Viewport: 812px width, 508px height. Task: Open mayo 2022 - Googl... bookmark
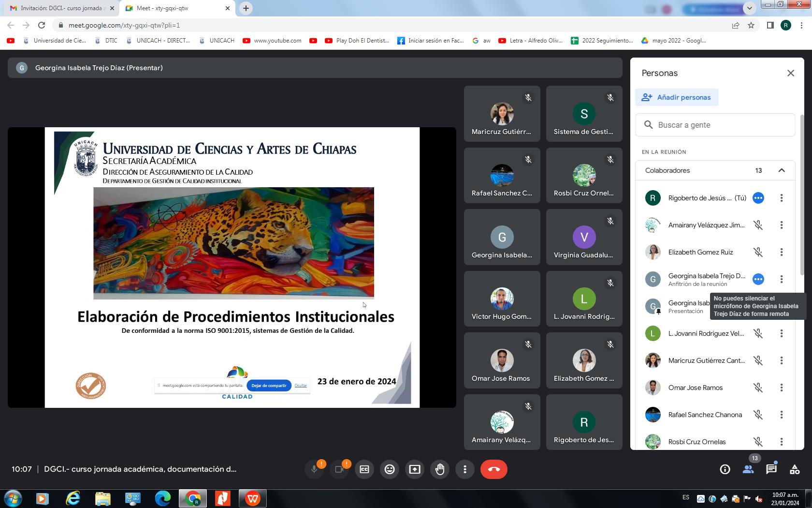(673, 41)
